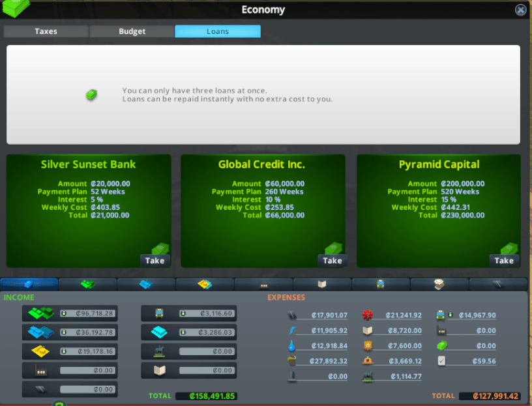Click the Pyramid Capital title
The height and width of the screenshot is (406, 532).
[x=439, y=164]
